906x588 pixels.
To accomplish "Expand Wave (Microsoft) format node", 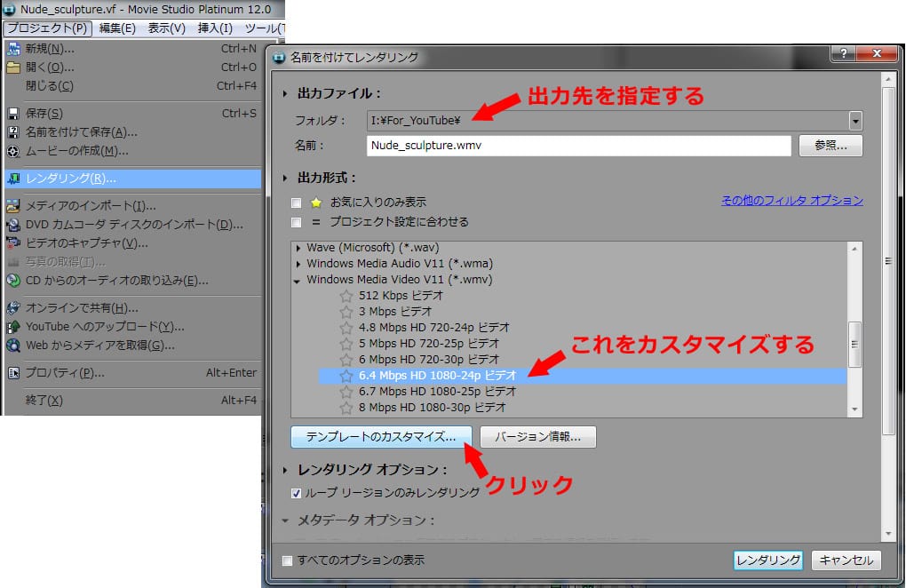I will click(298, 248).
